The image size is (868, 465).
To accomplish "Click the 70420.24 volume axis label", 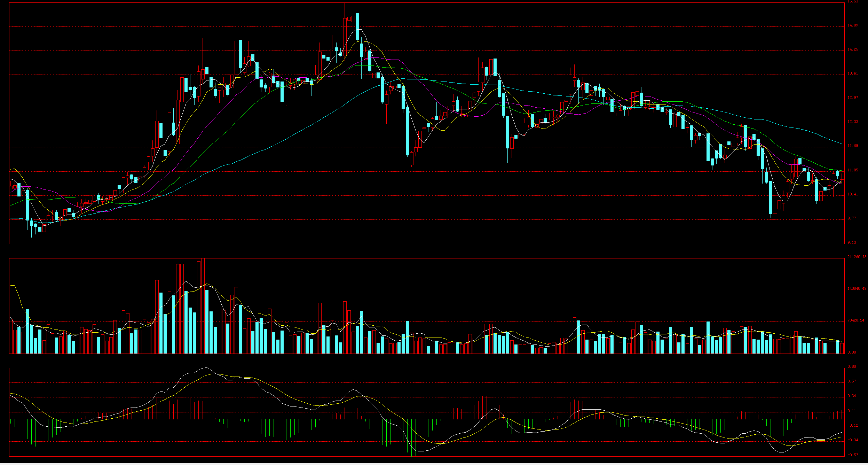I will pyautogui.click(x=856, y=320).
